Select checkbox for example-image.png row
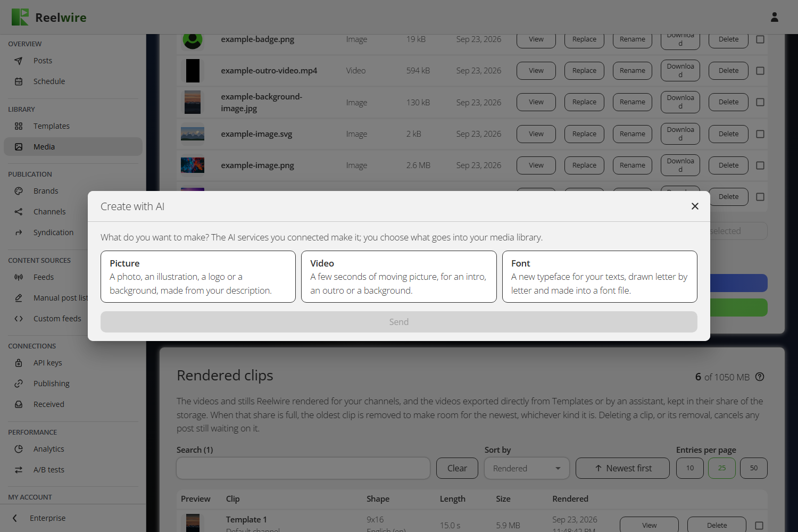The image size is (798, 532). coord(760,165)
